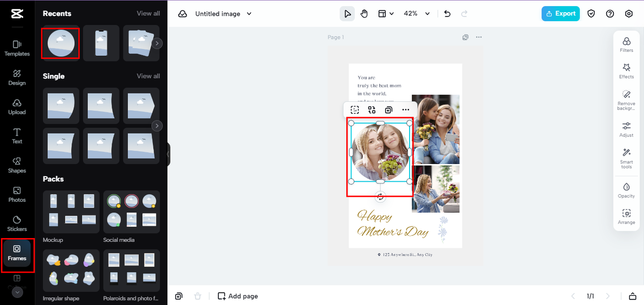This screenshot has height=305, width=644.
Task: Click View all next to Single
Action: pyautogui.click(x=148, y=76)
